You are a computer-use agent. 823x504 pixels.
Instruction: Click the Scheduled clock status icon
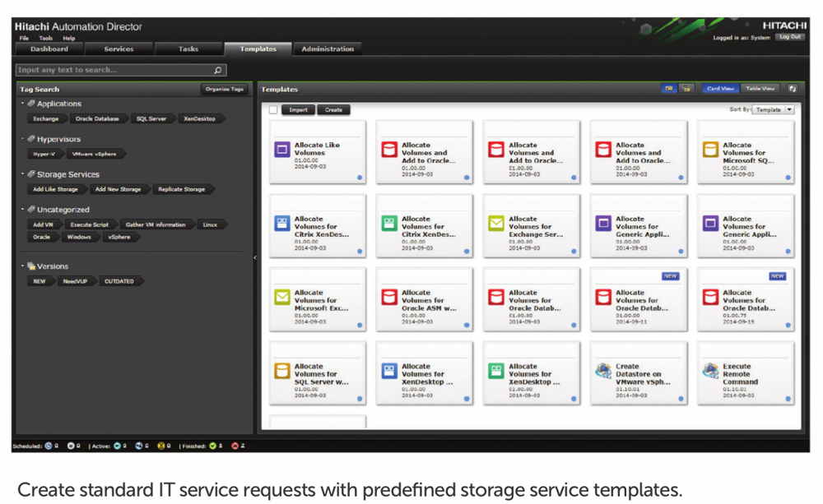point(49,446)
